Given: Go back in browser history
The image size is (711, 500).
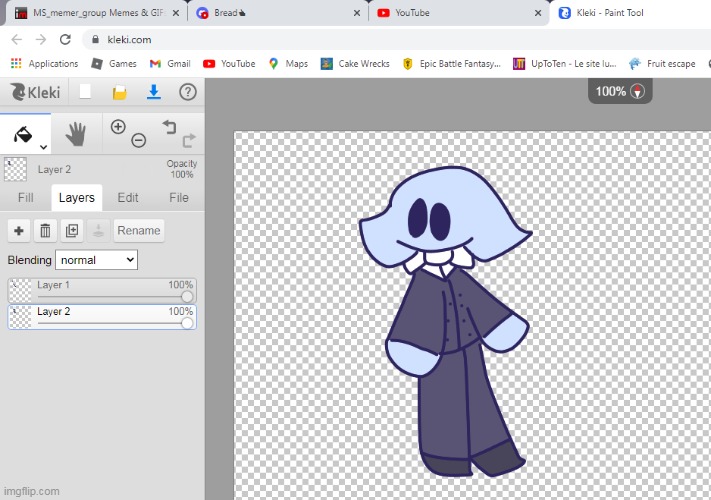Looking at the screenshot, I should click(x=17, y=40).
